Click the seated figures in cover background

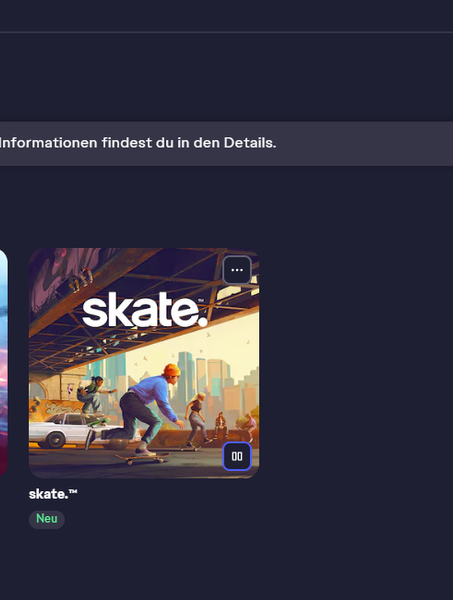(233, 426)
